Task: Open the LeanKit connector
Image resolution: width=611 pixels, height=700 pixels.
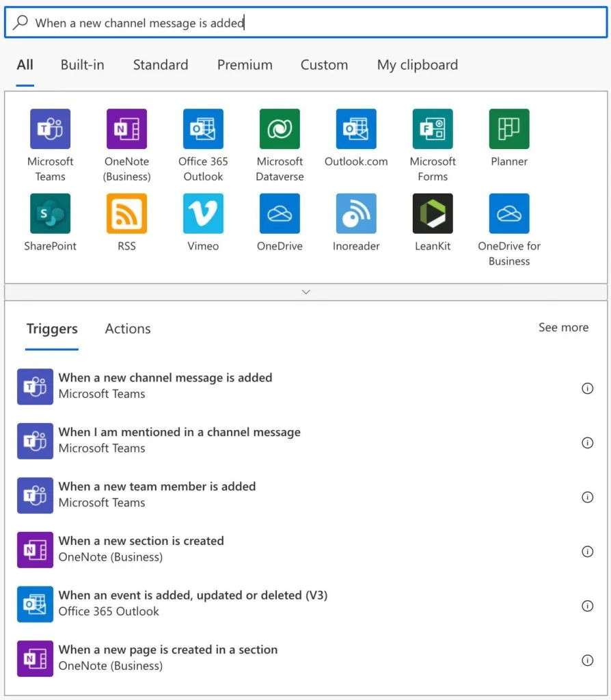Action: pos(433,213)
